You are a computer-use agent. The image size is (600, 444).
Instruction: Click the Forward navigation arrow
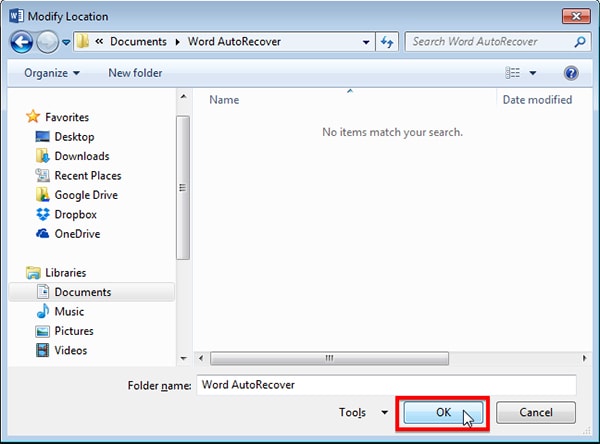click(x=47, y=42)
